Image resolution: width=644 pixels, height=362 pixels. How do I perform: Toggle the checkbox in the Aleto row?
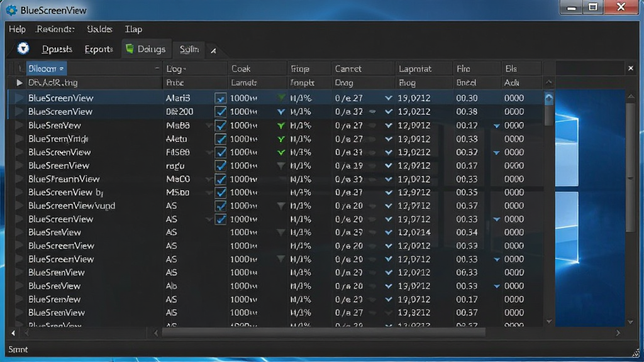(x=221, y=139)
